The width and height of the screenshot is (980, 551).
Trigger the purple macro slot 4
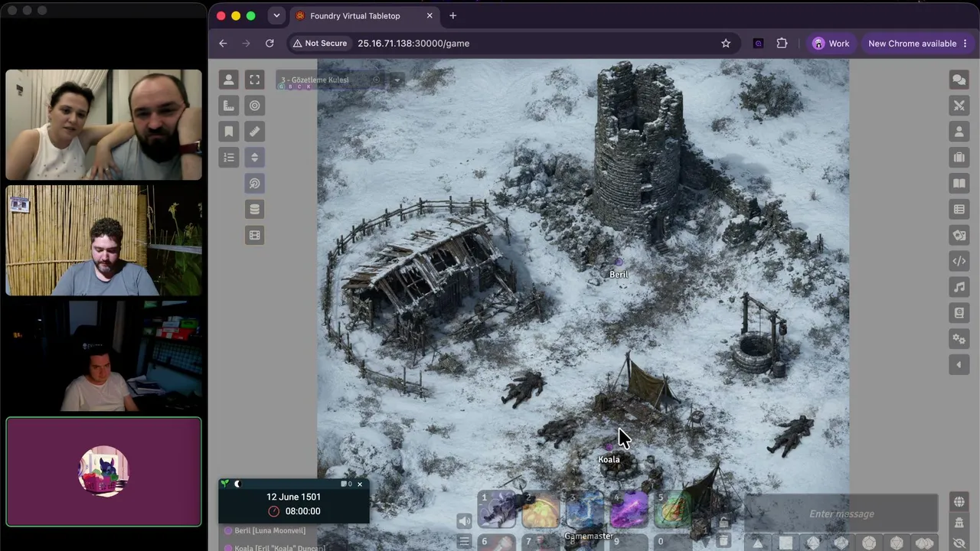click(x=628, y=510)
